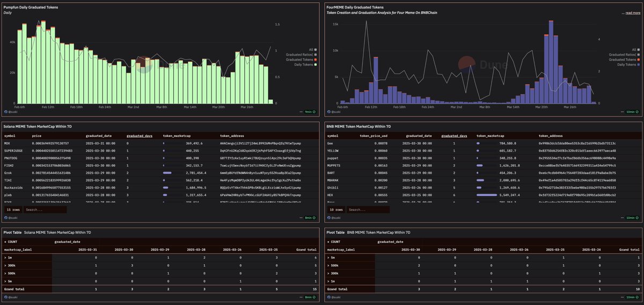Viewport: 644px width, 305px height.
Task: Sort BNB table by token_price_usd header
Action: coord(374,136)
